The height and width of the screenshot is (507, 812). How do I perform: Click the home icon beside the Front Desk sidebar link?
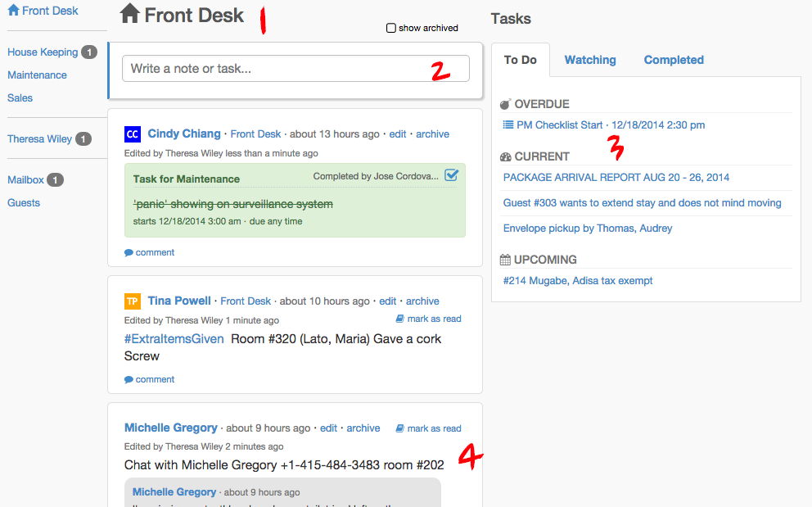(13, 10)
